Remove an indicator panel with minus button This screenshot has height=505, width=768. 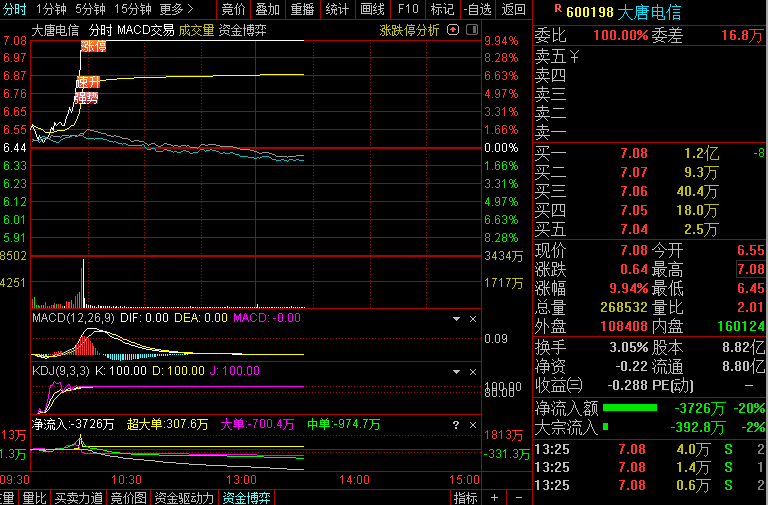point(518,498)
